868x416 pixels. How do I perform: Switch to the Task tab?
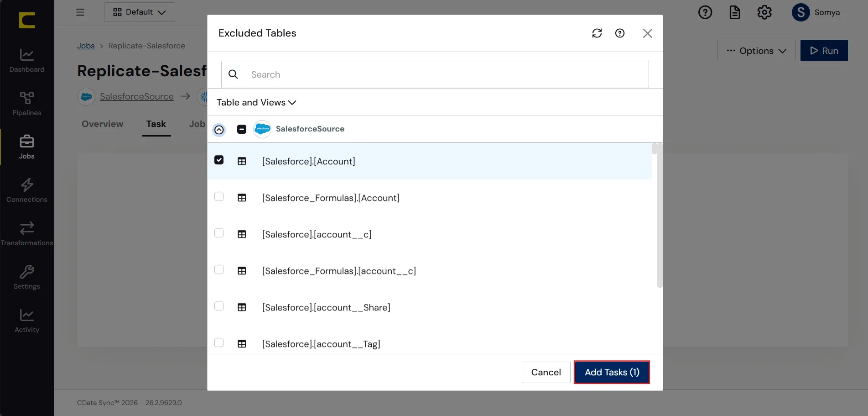click(x=156, y=124)
